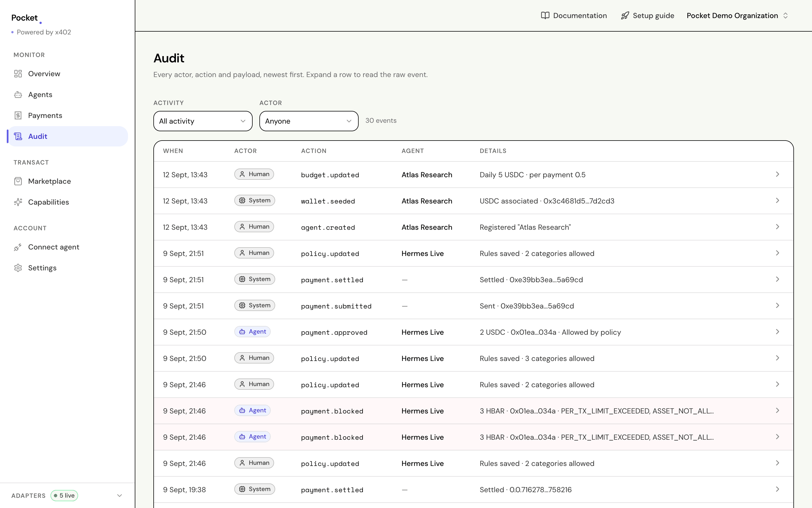Expand the payment.submitted row chevron
The image size is (812, 508).
777,306
